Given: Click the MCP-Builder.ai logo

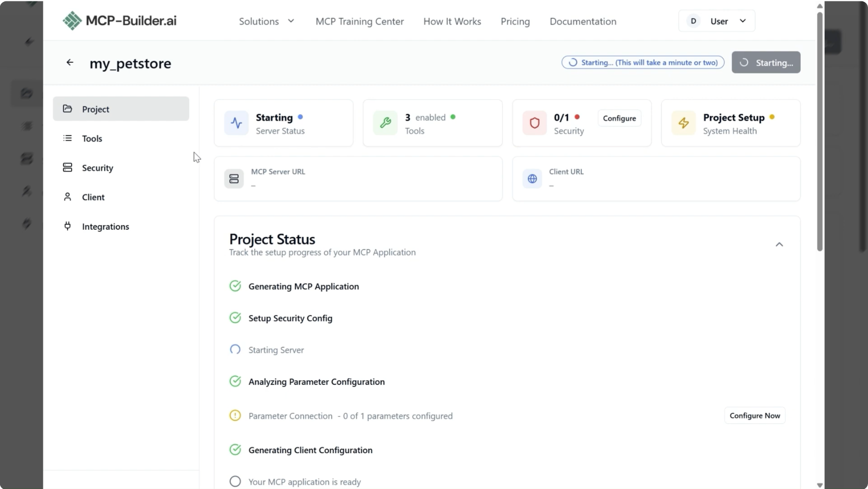Looking at the screenshot, I should [119, 20].
